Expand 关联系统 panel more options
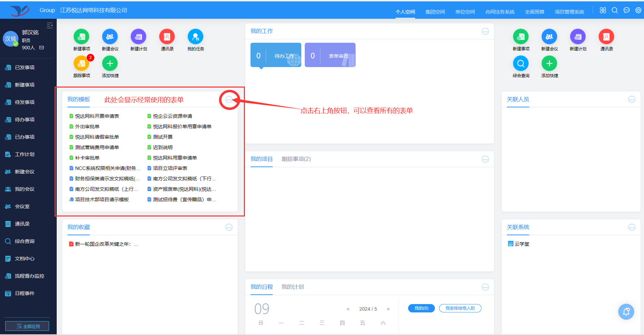644x335 pixels. pyautogui.click(x=632, y=228)
